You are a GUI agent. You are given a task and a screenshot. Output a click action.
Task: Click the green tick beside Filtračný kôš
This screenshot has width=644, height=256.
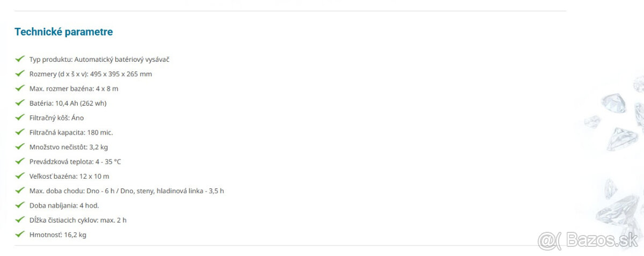pyautogui.click(x=20, y=118)
